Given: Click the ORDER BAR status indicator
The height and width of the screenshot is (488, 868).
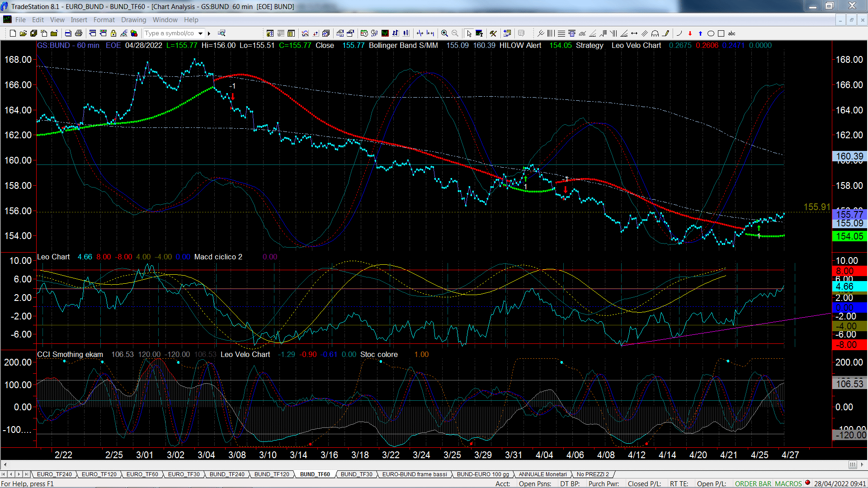Looking at the screenshot, I should tap(753, 483).
